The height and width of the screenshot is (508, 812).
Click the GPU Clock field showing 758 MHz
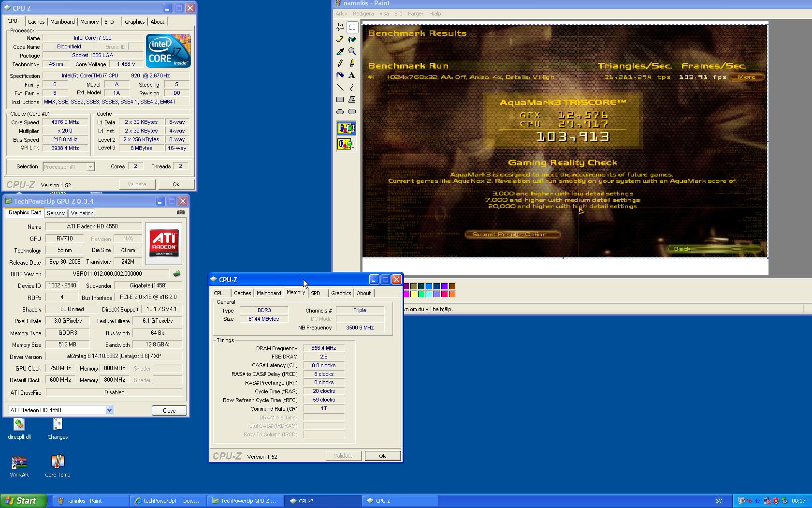(60, 368)
